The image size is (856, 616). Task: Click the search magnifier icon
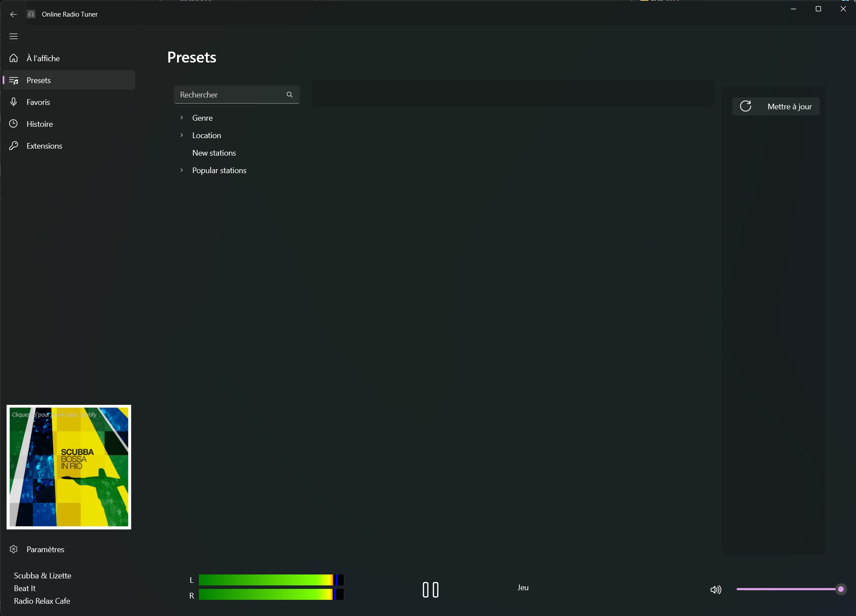pos(289,94)
